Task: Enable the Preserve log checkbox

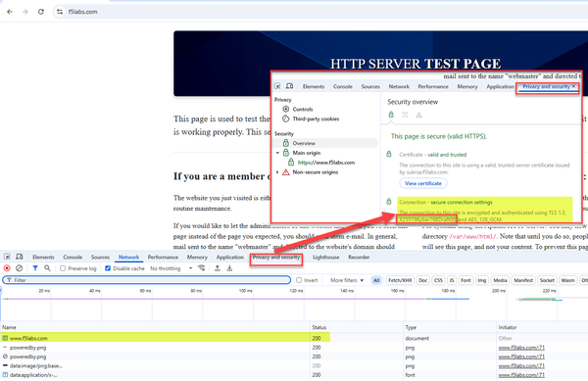Action: pos(63,268)
